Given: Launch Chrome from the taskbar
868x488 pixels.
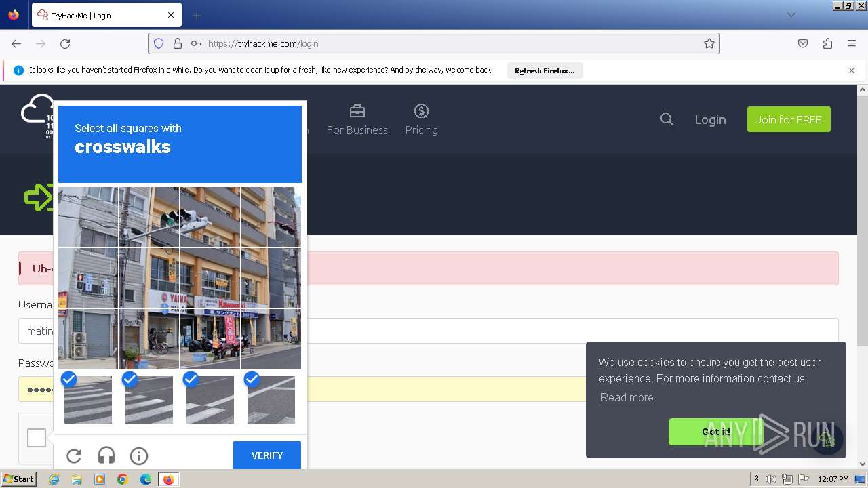Looking at the screenshot, I should [x=123, y=479].
